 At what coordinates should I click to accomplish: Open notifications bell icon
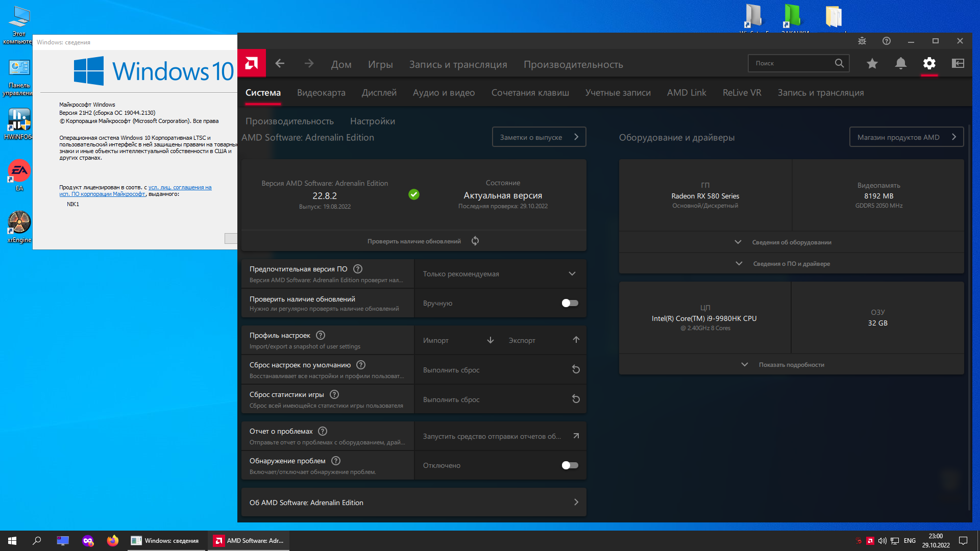(x=900, y=63)
